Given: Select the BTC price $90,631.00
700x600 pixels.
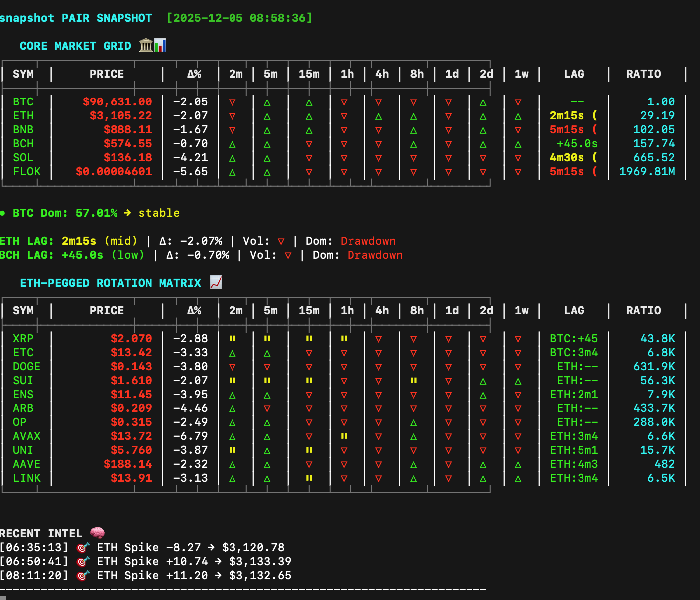Looking at the screenshot, I should pos(117,101).
